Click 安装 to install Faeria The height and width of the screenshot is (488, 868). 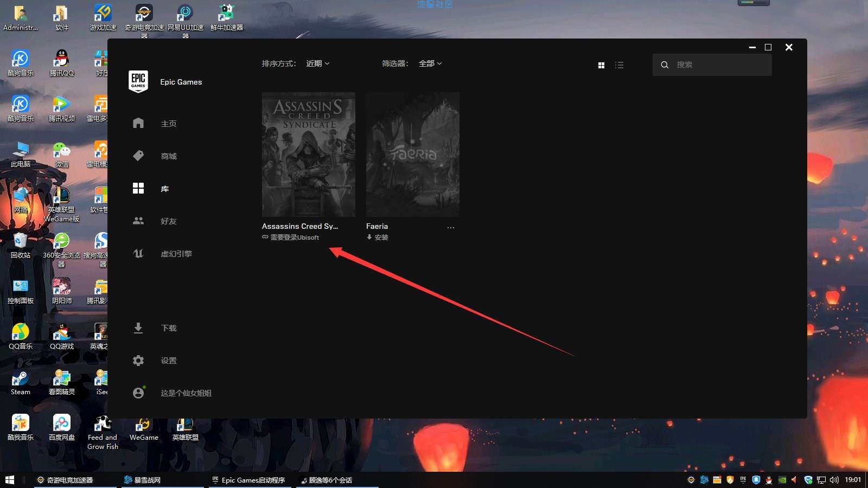pyautogui.click(x=378, y=237)
